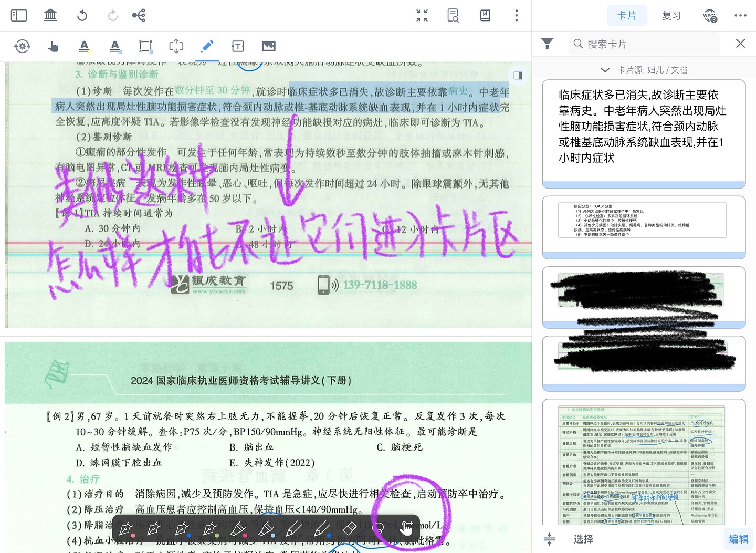Click answer option C. 脑梗死
Screen dimensions: 756x553
[x=400, y=447]
